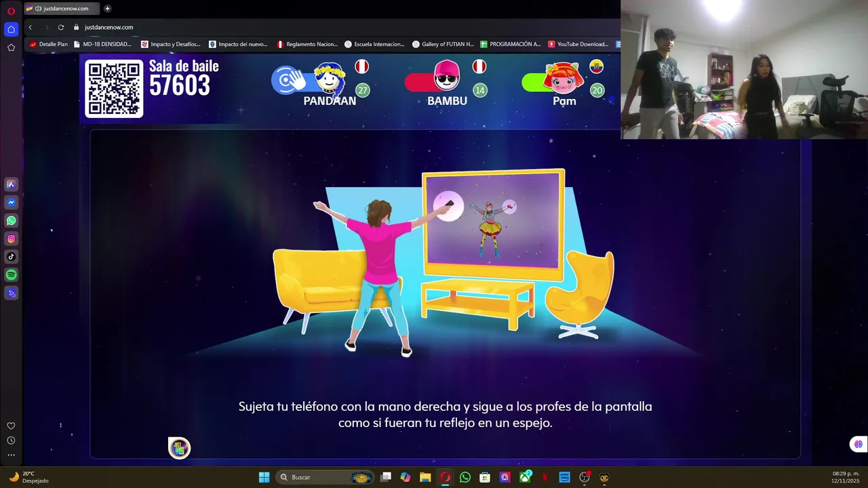The width and height of the screenshot is (868, 488).
Task: Open the YouTube Download bookmark
Action: pos(578,44)
